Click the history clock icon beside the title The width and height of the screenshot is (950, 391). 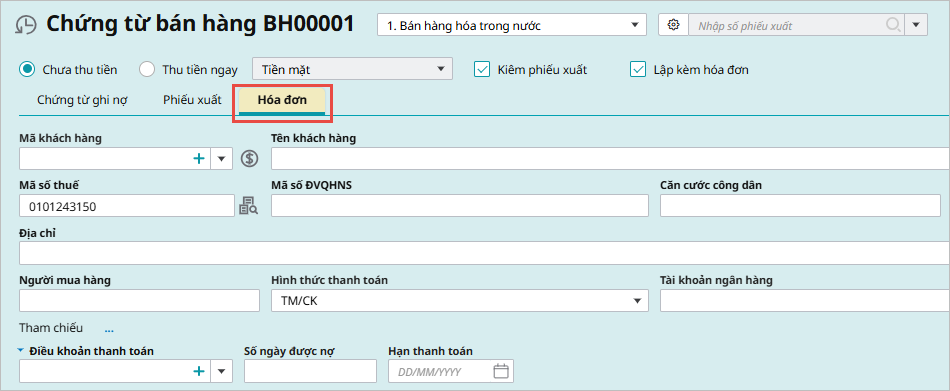(25, 25)
